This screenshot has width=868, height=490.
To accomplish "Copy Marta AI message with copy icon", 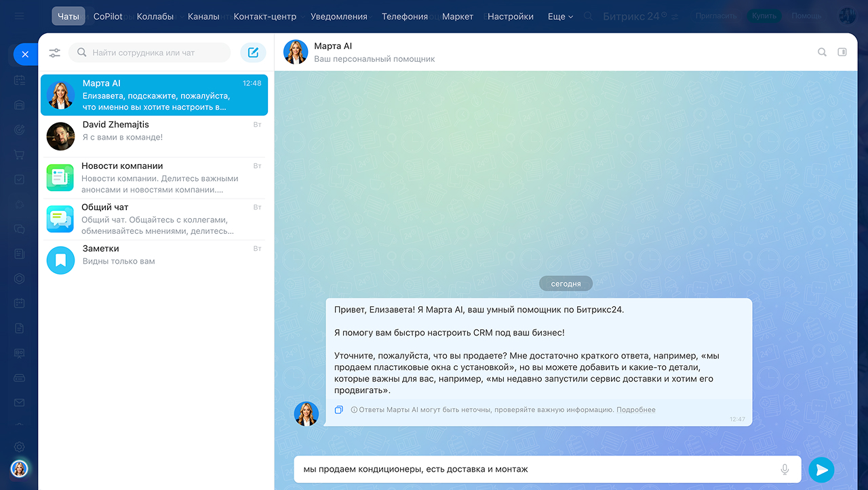I will coord(339,410).
